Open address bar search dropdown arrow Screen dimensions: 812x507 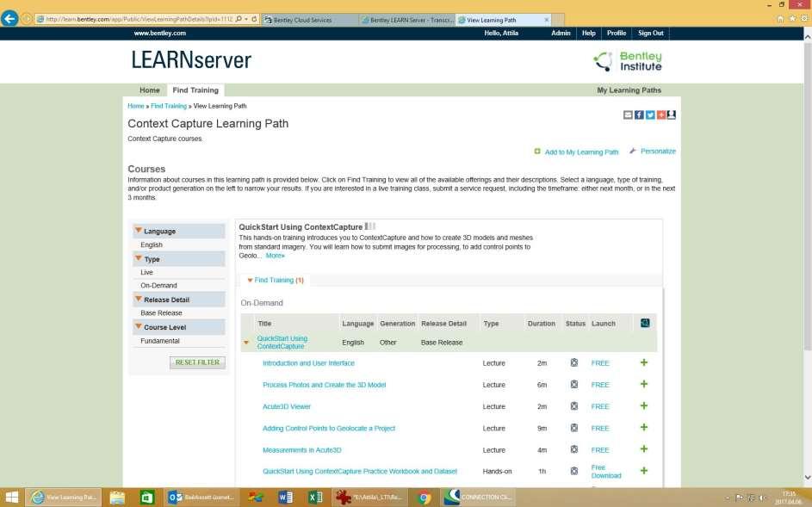tap(246, 19)
